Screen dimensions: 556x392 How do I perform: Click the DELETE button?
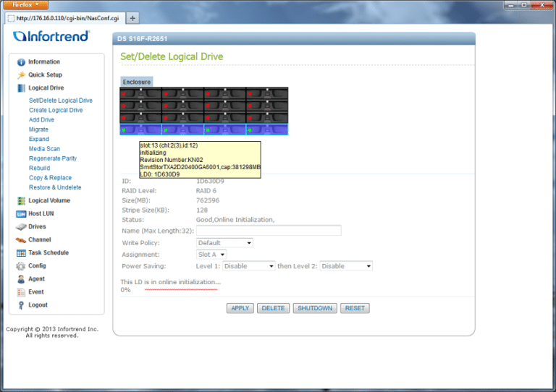[x=273, y=308]
